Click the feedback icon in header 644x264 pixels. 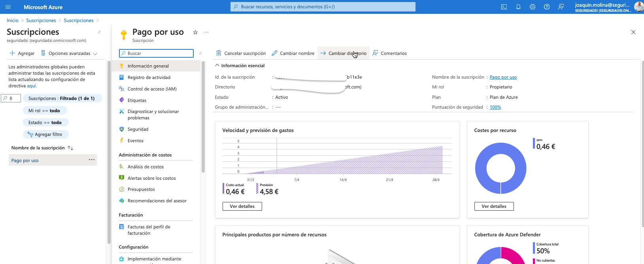[x=561, y=7]
